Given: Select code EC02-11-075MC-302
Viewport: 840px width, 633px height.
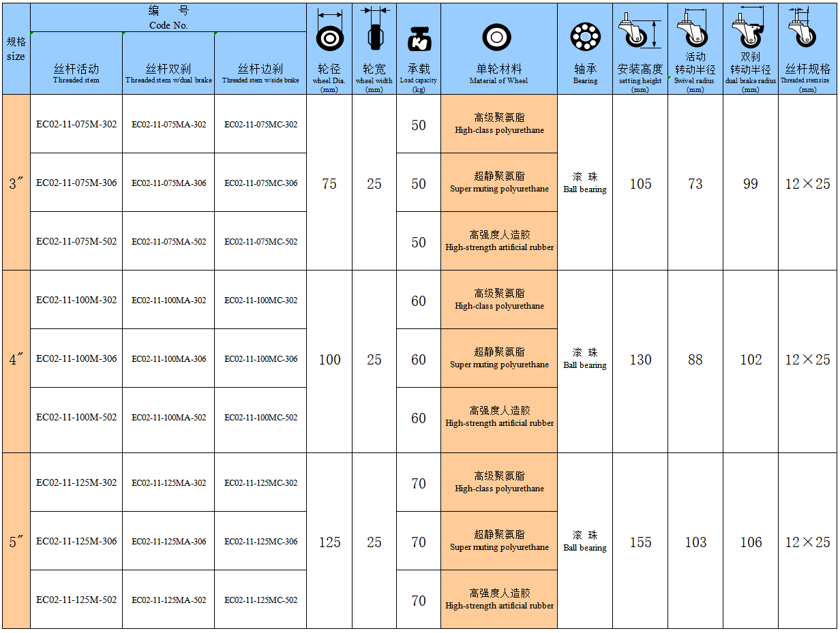Looking at the screenshot, I should pyautogui.click(x=261, y=125).
